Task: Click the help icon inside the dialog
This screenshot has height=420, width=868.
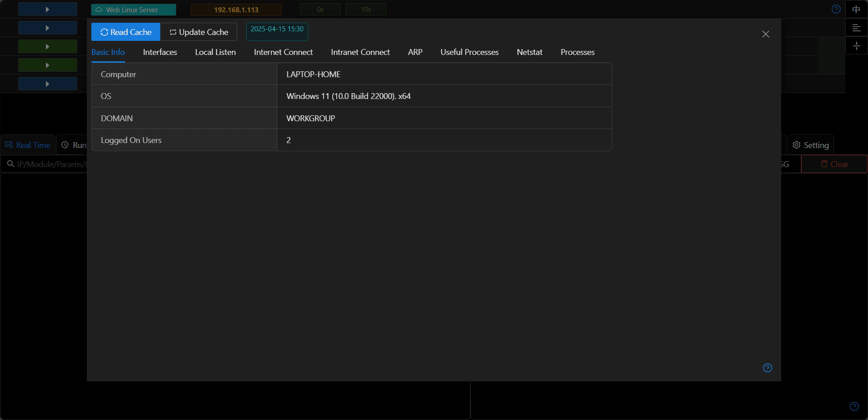Action: click(x=767, y=368)
